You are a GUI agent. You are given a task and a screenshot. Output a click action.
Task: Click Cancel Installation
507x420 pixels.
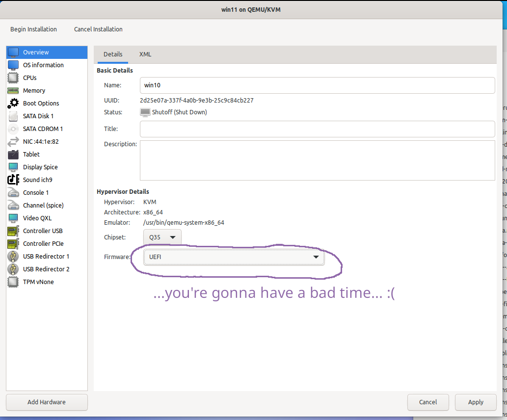98,29
